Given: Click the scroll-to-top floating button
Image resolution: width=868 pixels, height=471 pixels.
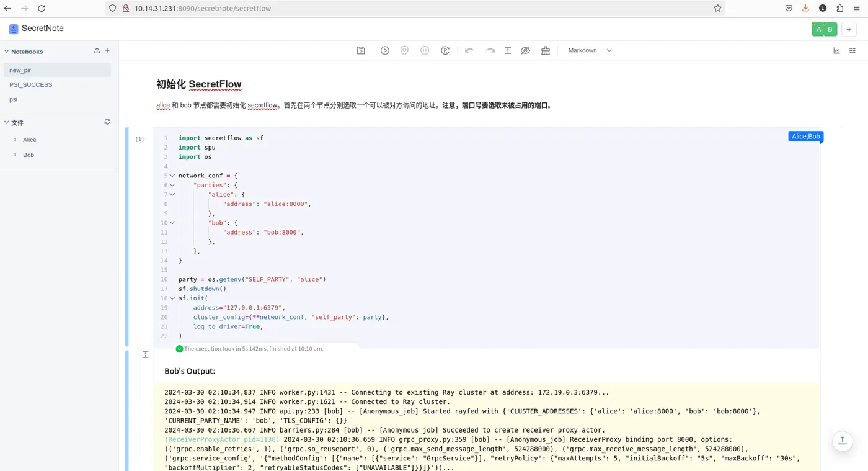Looking at the screenshot, I should (843, 441).
